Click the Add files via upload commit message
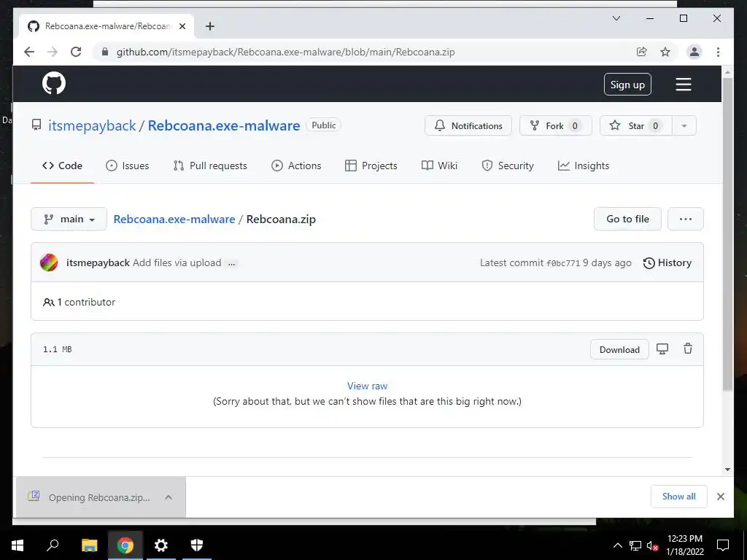This screenshot has height=560, width=747. point(177,262)
